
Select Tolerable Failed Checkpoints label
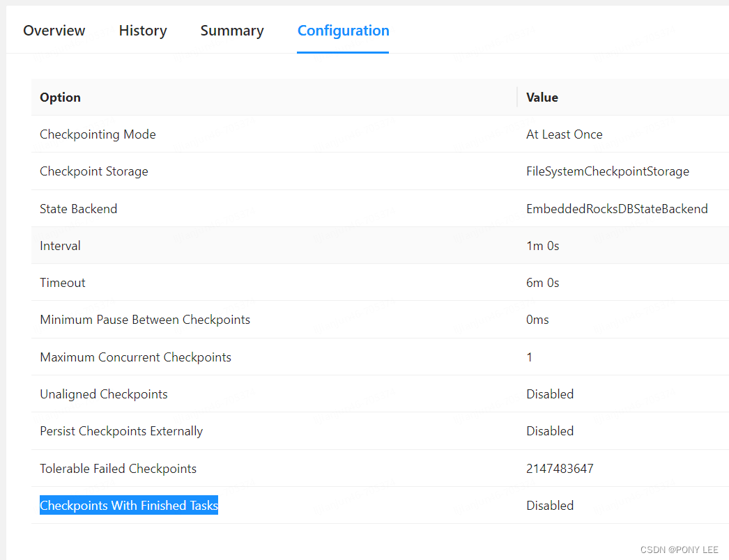pos(118,469)
